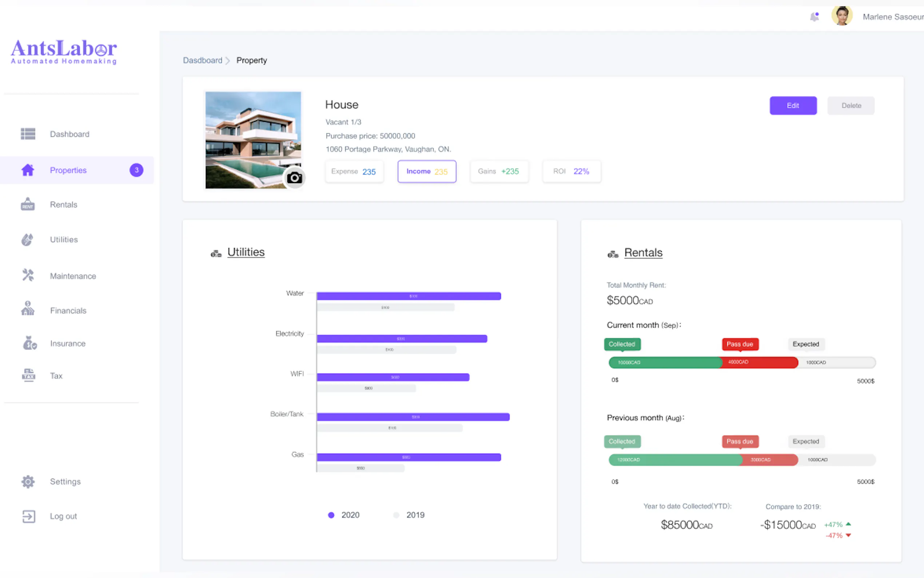Image resolution: width=924 pixels, height=578 pixels.
Task: Select the Expense stat card
Action: click(x=353, y=172)
